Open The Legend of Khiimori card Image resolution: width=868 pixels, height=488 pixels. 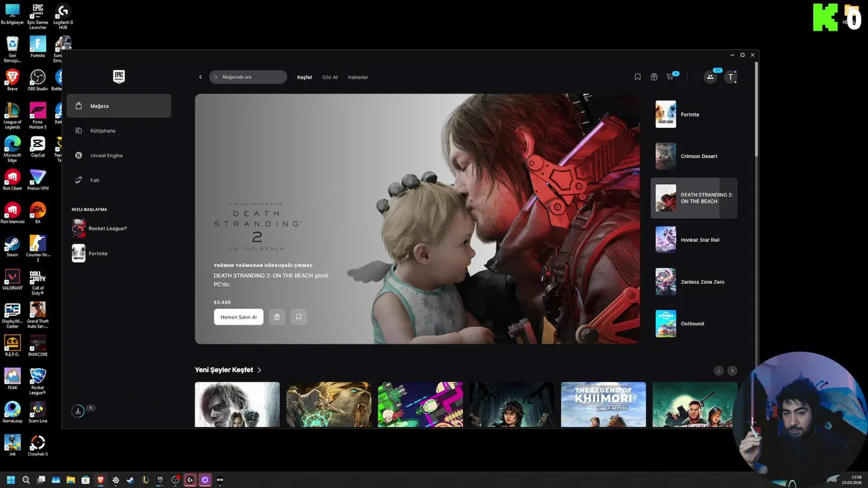[x=604, y=405]
